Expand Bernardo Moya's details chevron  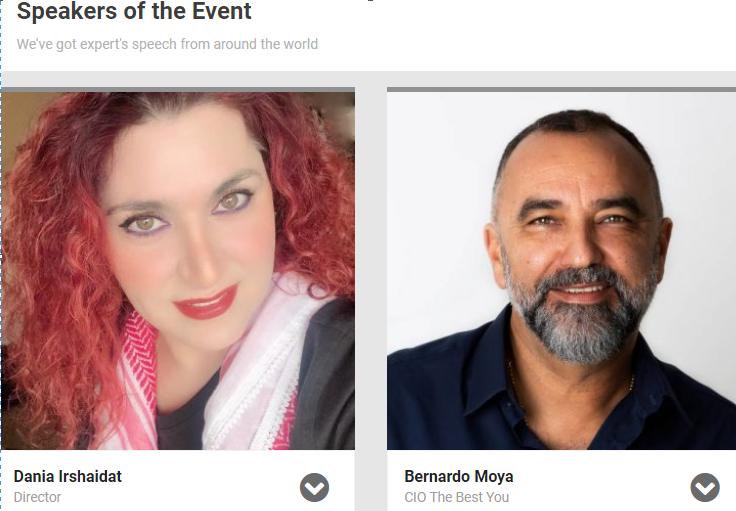[x=705, y=488]
